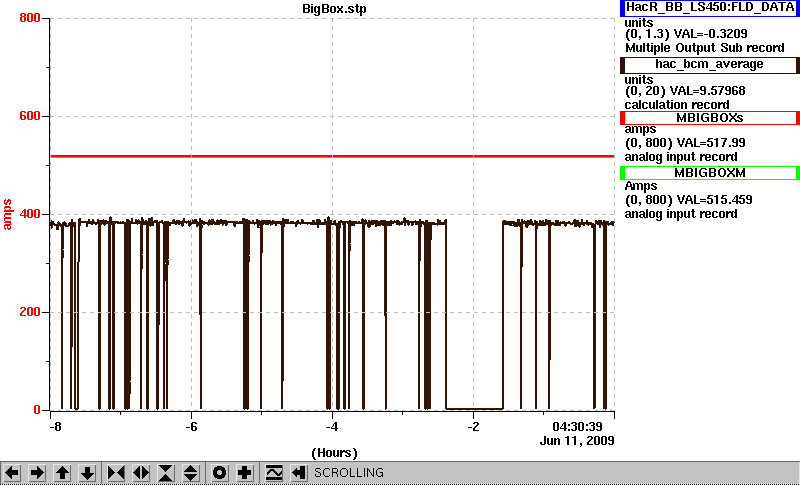
Task: Click the VAL=-0.3209 readout
Action: pyautogui.click(x=711, y=34)
